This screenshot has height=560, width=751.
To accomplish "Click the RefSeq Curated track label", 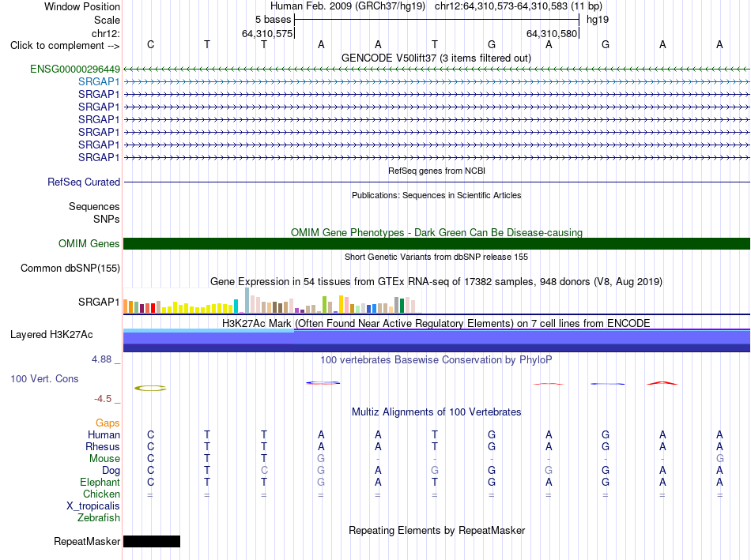I will coord(83,182).
